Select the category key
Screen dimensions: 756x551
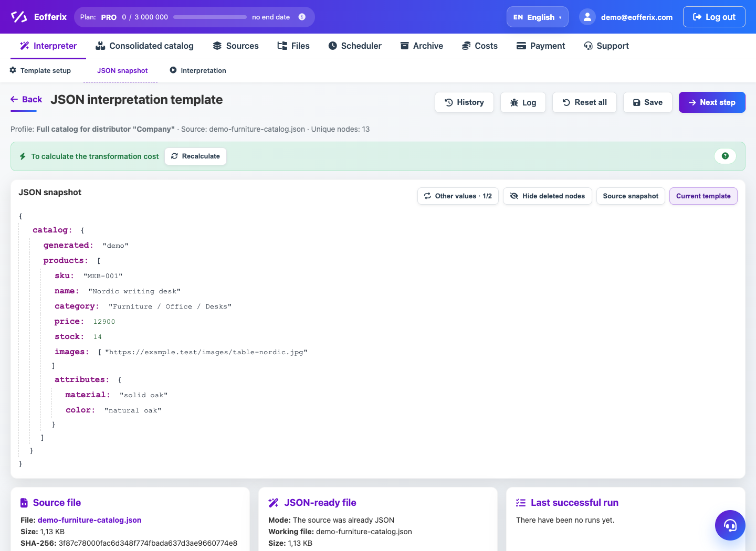coord(77,306)
